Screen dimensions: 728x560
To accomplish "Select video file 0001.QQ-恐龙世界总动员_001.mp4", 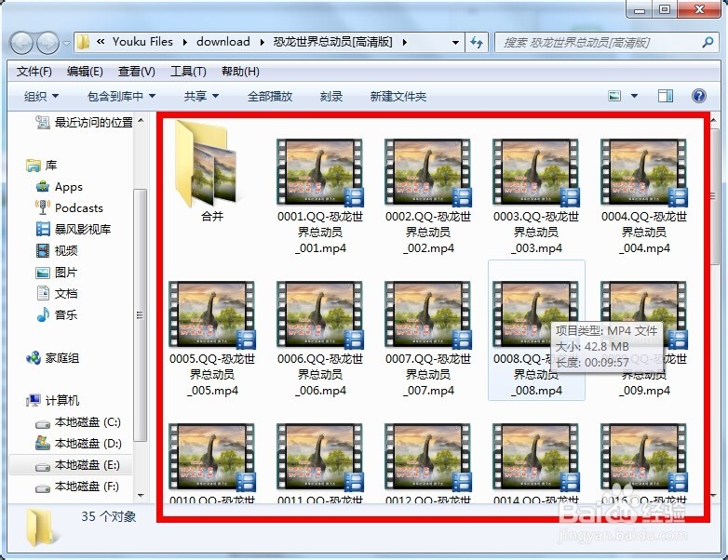I will 320,194.
